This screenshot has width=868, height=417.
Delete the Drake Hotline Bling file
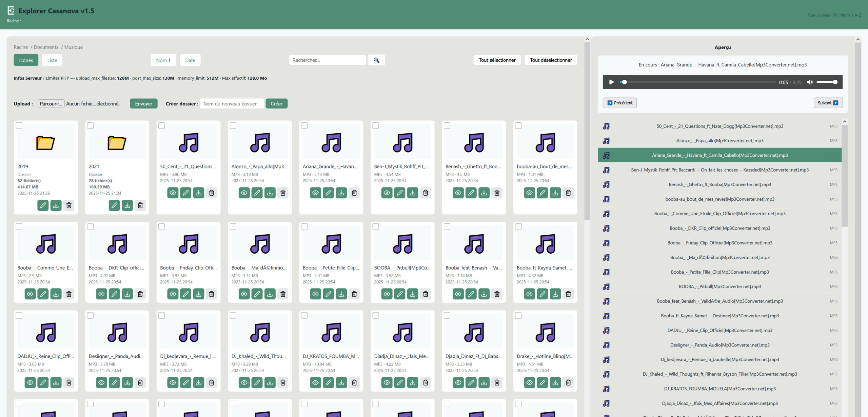(568, 383)
